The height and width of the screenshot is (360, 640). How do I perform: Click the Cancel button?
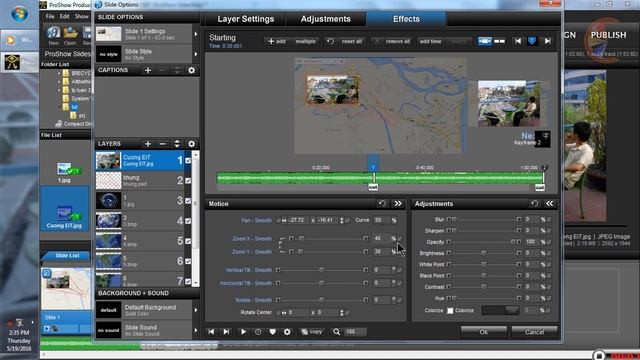534,332
